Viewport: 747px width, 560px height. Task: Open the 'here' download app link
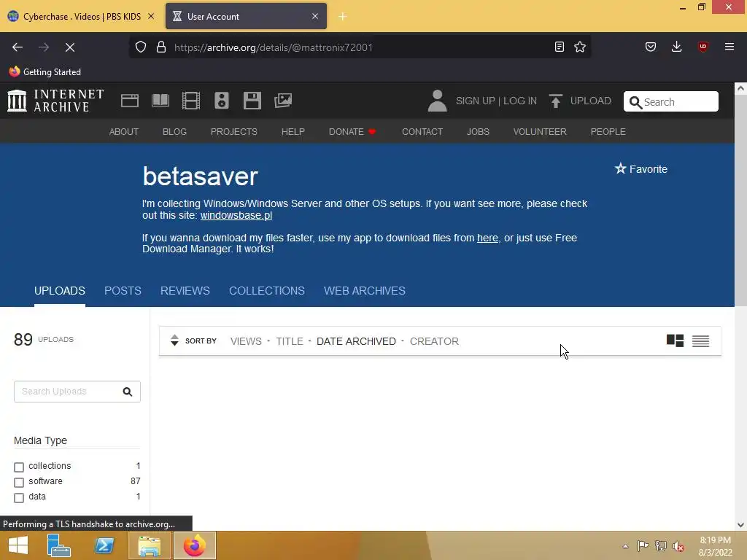coord(487,238)
